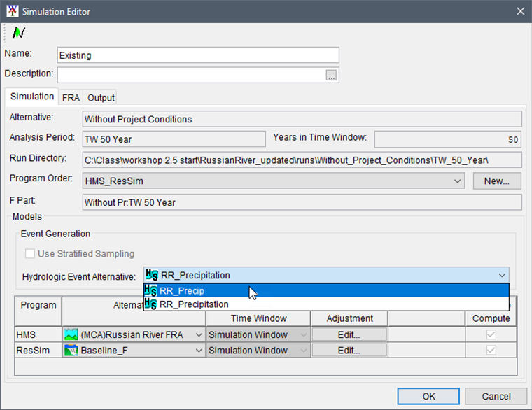Click the F Part field Without Pr:TW 50 Year
532x410 pixels.
302,202
